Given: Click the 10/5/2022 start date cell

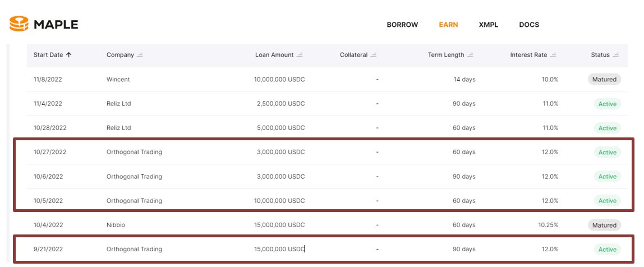Looking at the screenshot, I should coord(48,201).
